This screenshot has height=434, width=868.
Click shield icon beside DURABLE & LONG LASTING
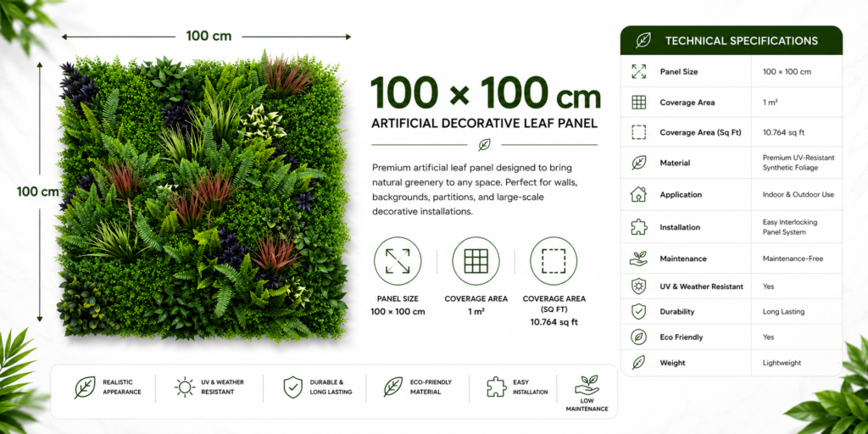click(x=292, y=387)
